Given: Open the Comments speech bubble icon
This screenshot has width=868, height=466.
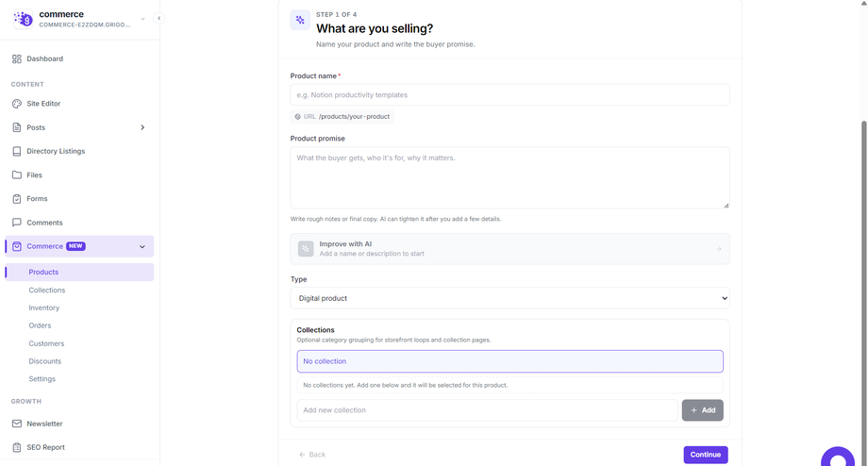Looking at the screenshot, I should tap(17, 223).
